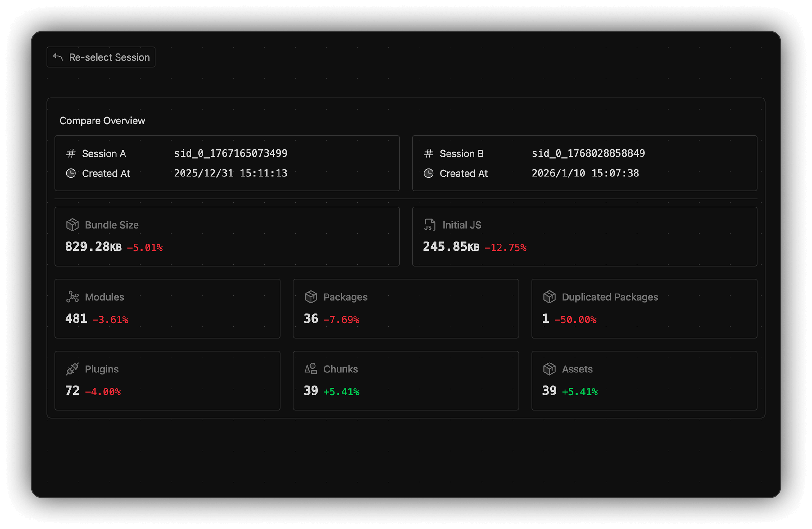Image resolution: width=812 pixels, height=529 pixels.
Task: Click the Initial JS -12.75% change
Action: pyautogui.click(x=506, y=248)
